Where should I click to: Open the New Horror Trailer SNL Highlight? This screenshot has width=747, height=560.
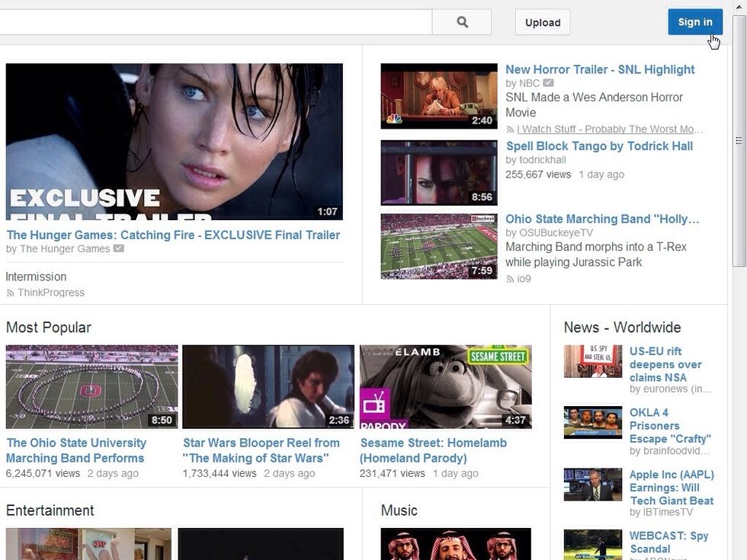click(x=600, y=69)
